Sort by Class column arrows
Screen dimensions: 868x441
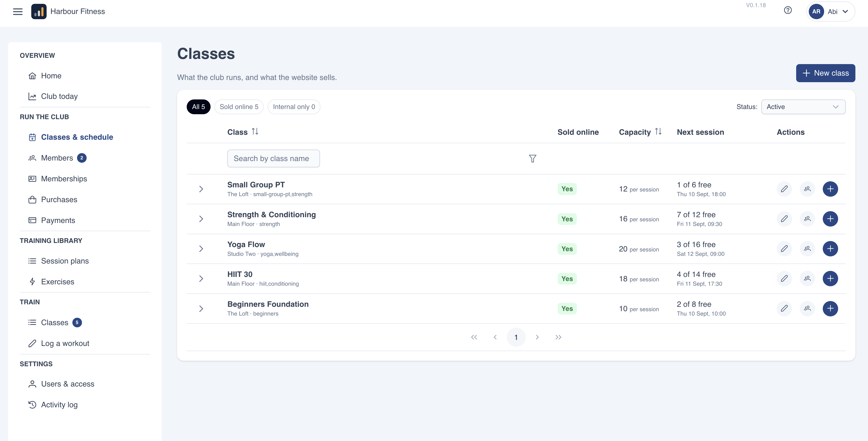[255, 132]
